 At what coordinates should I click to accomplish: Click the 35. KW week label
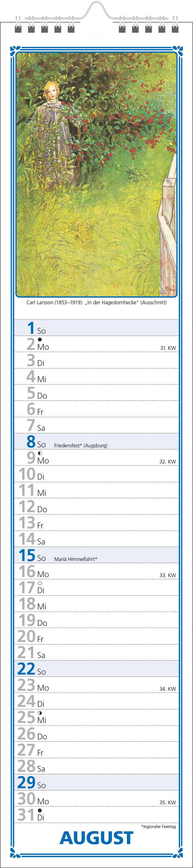[168, 802]
